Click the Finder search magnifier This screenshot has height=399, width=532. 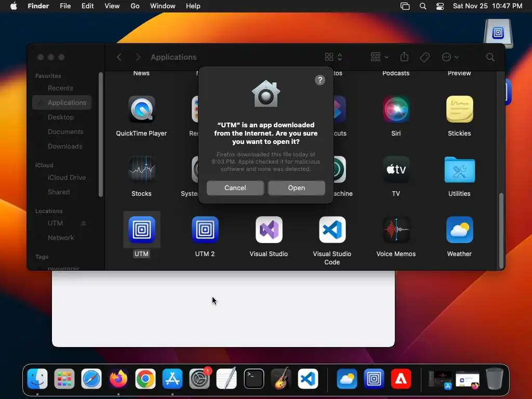tap(490, 57)
